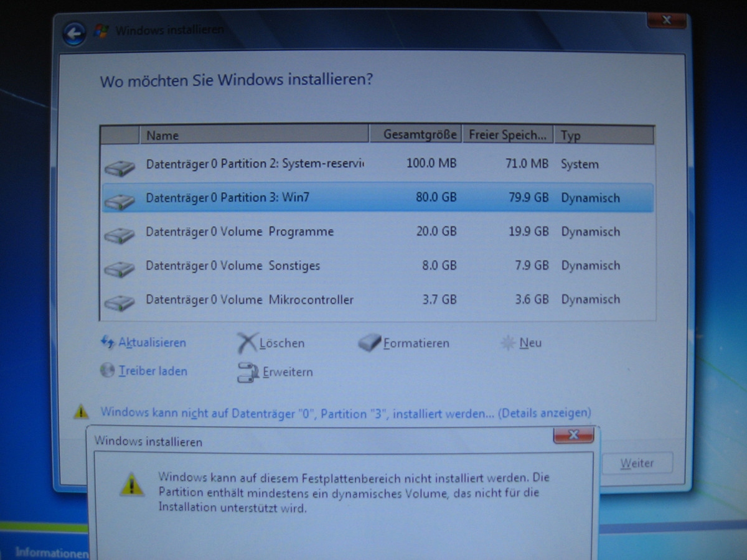The width and height of the screenshot is (747, 560).
Task: Click drive icon of Programme volume row
Action: 120,235
